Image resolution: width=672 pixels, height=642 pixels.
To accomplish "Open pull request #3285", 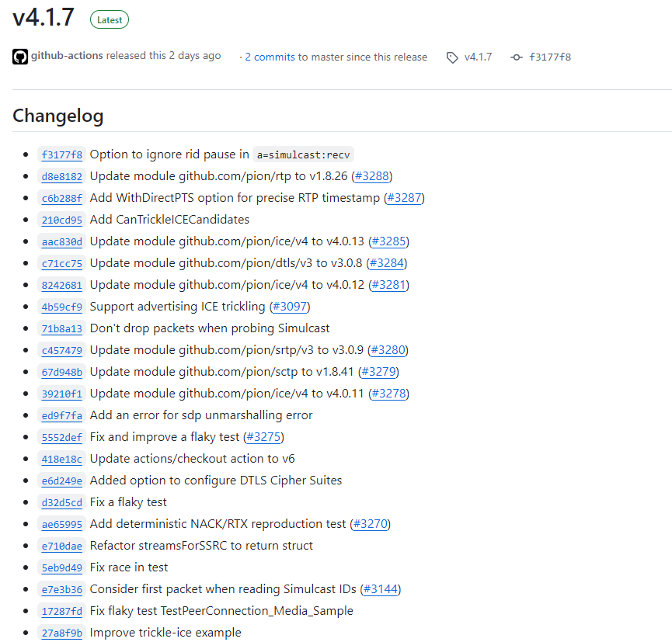I will coord(388,241).
